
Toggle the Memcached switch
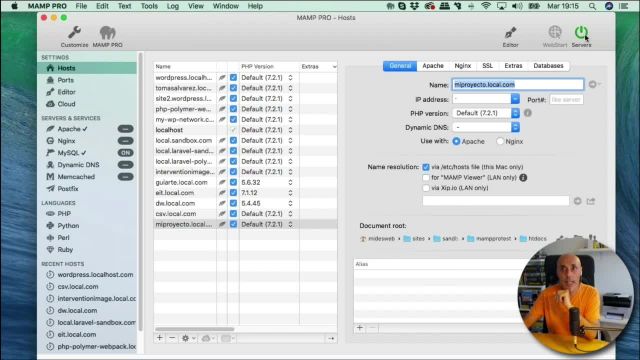pyautogui.click(x=125, y=177)
